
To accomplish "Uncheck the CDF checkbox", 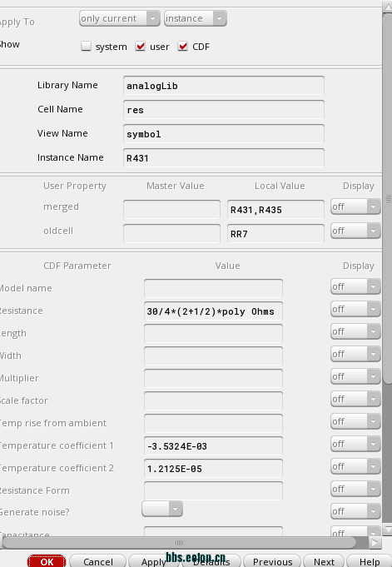I will pyautogui.click(x=183, y=47).
